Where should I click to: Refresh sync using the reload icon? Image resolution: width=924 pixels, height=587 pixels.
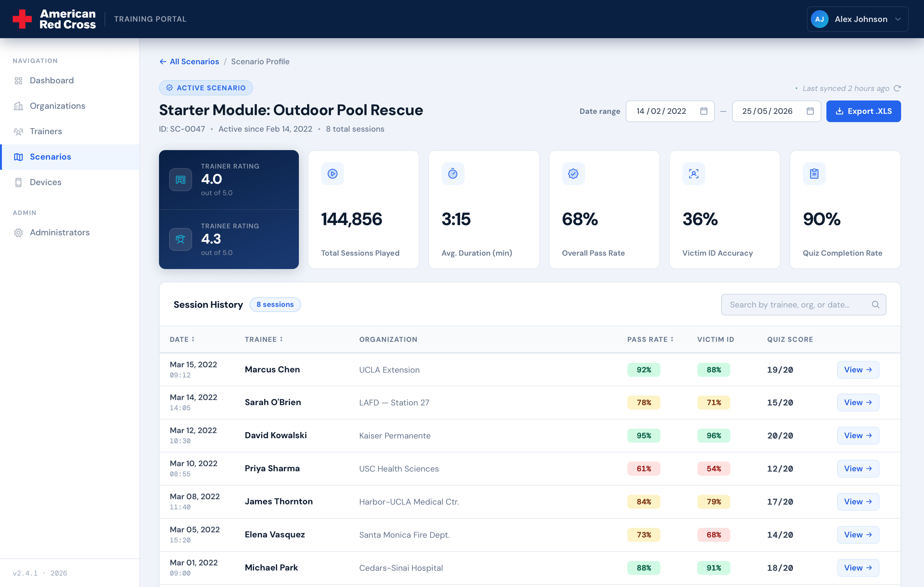tap(897, 88)
